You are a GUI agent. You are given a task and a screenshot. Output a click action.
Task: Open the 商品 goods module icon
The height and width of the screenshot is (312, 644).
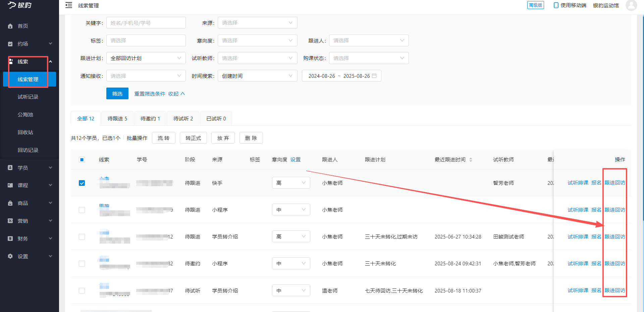point(10,203)
